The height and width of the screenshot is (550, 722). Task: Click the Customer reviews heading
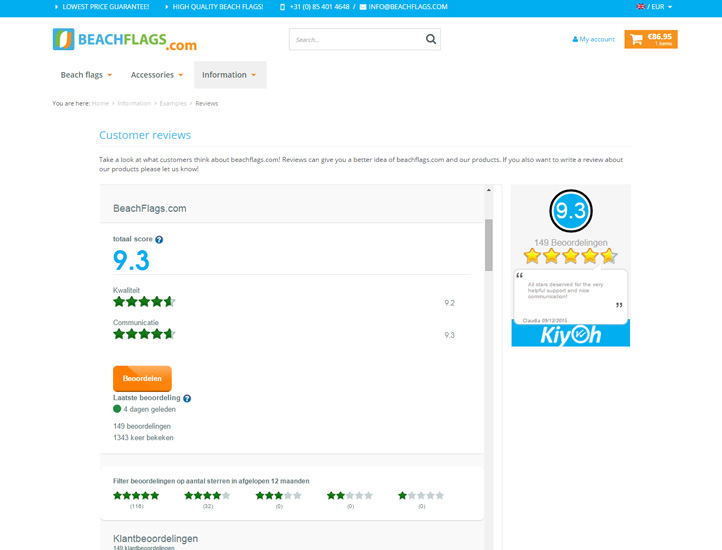point(145,135)
